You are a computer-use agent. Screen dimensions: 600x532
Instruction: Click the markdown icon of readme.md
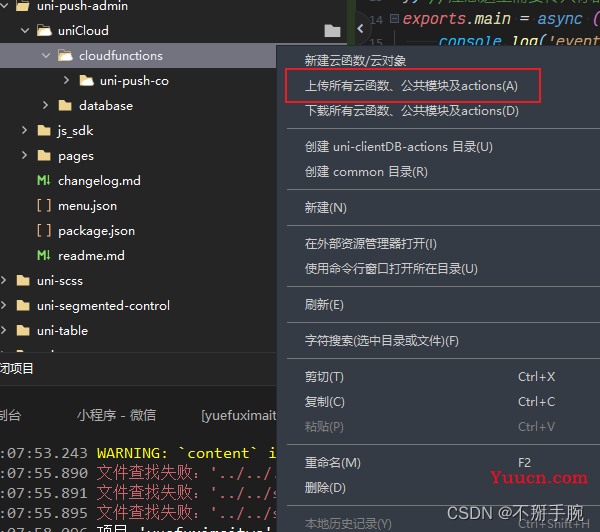[44, 255]
